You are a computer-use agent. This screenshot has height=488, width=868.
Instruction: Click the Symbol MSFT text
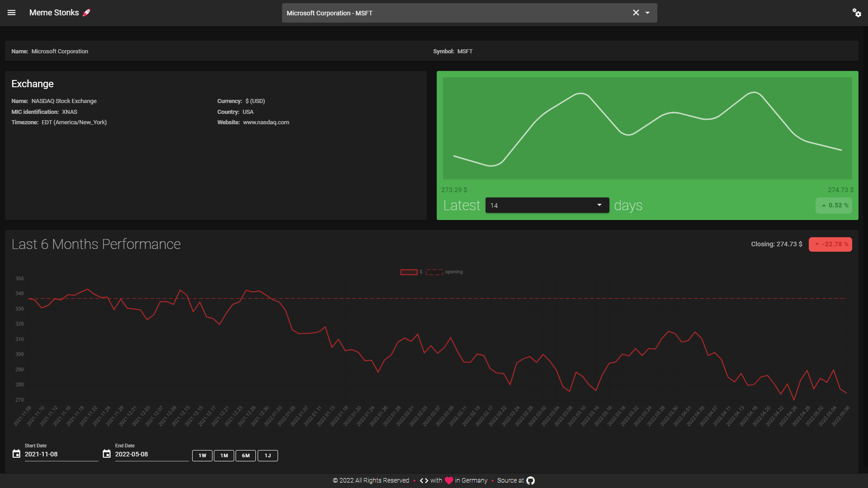tap(453, 52)
